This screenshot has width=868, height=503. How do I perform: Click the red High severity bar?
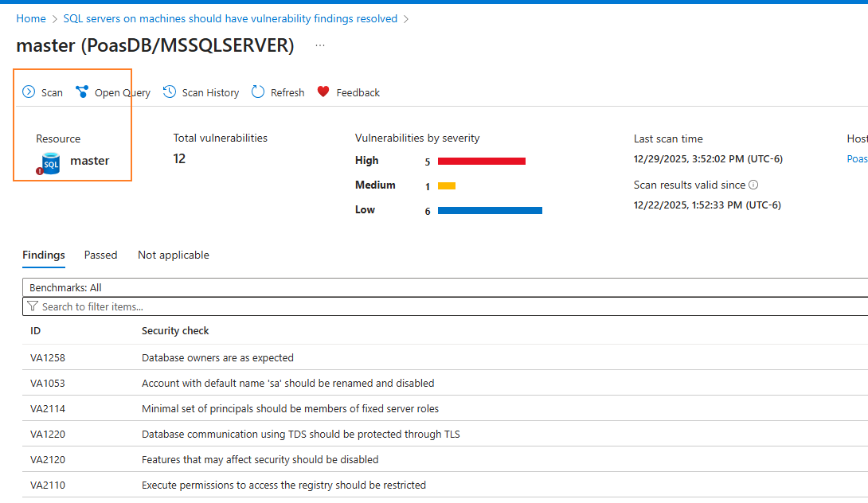[x=482, y=161]
